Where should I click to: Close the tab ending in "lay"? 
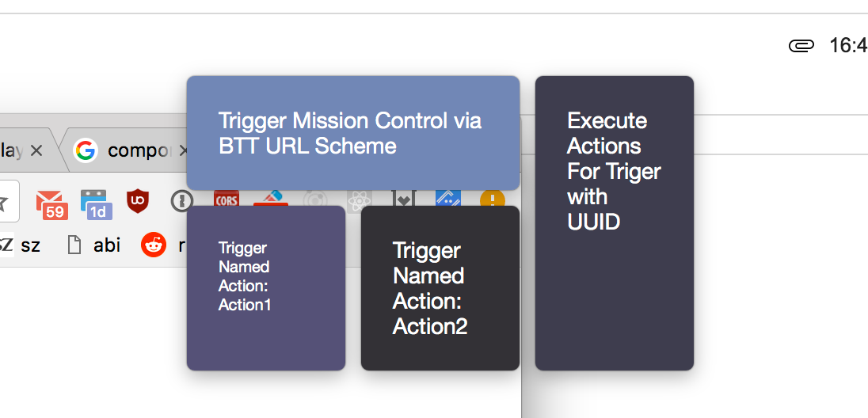(36, 150)
